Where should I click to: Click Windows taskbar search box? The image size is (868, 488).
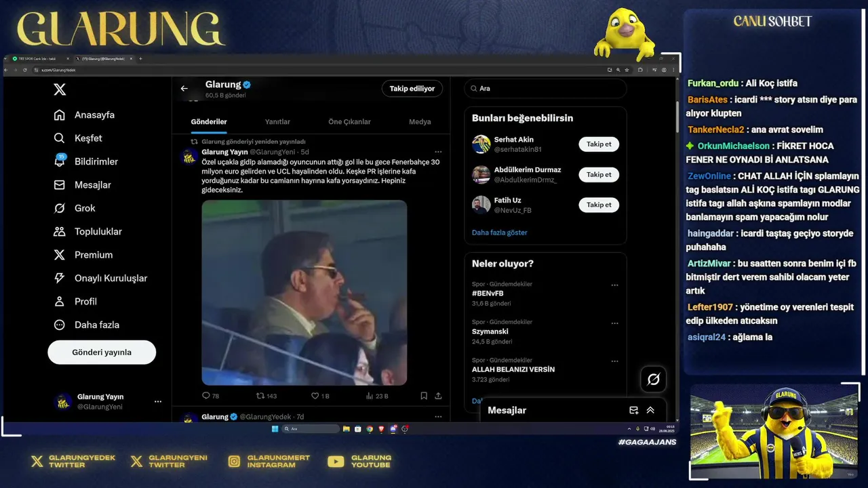tap(311, 429)
